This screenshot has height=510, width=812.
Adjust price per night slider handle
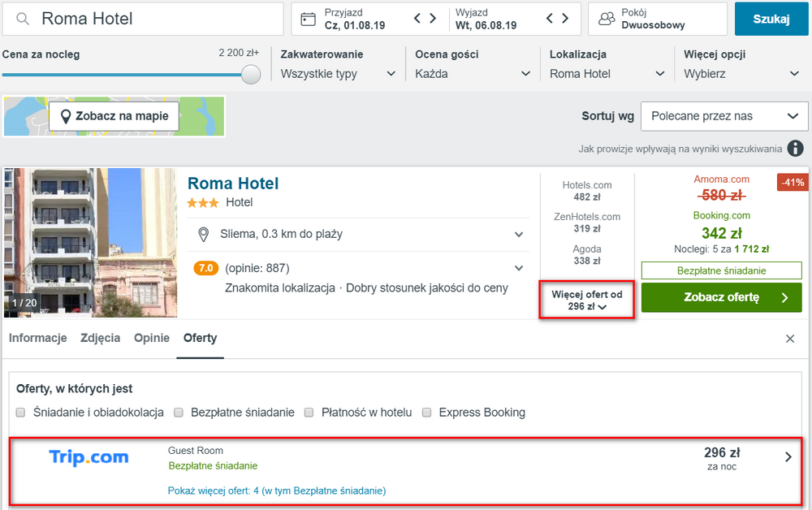251,75
